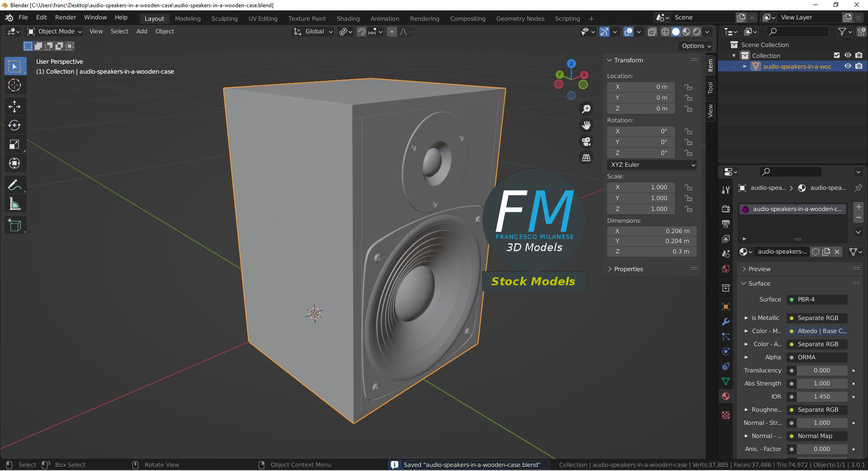Adjust the Translucency value slider

822,370
